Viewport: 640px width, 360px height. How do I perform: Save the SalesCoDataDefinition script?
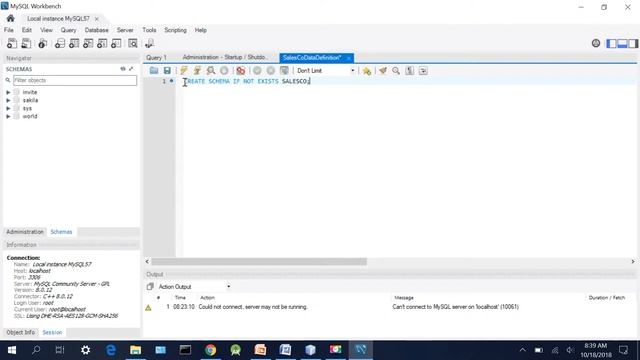click(x=167, y=71)
